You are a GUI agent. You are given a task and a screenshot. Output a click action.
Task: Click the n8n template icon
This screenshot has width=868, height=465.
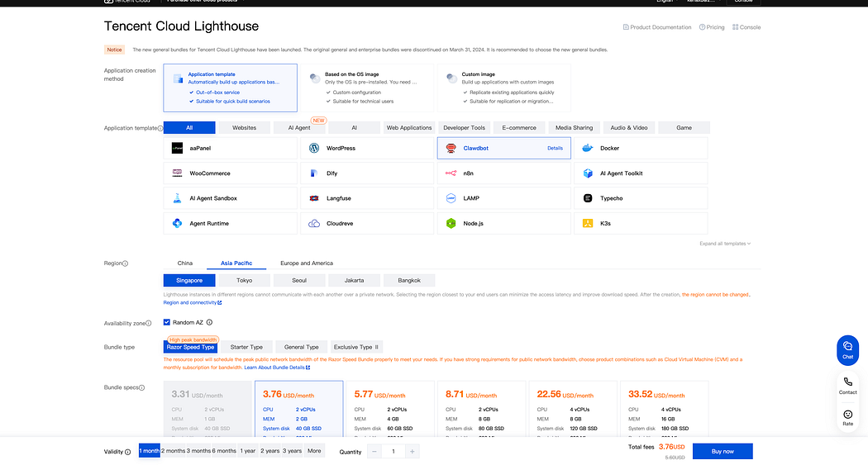[451, 173]
